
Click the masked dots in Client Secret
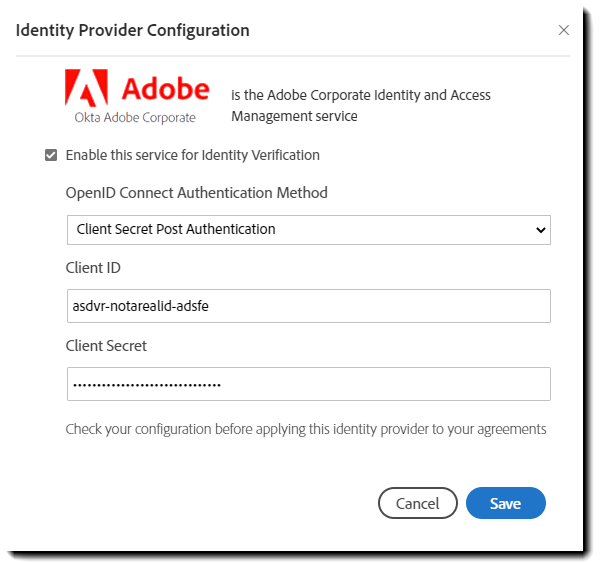click(x=147, y=385)
